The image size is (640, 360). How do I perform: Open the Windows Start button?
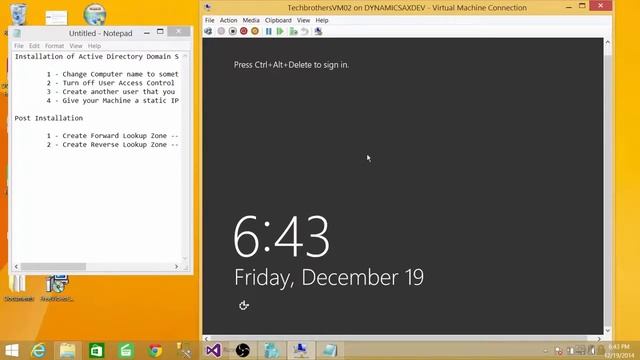(x=11, y=351)
